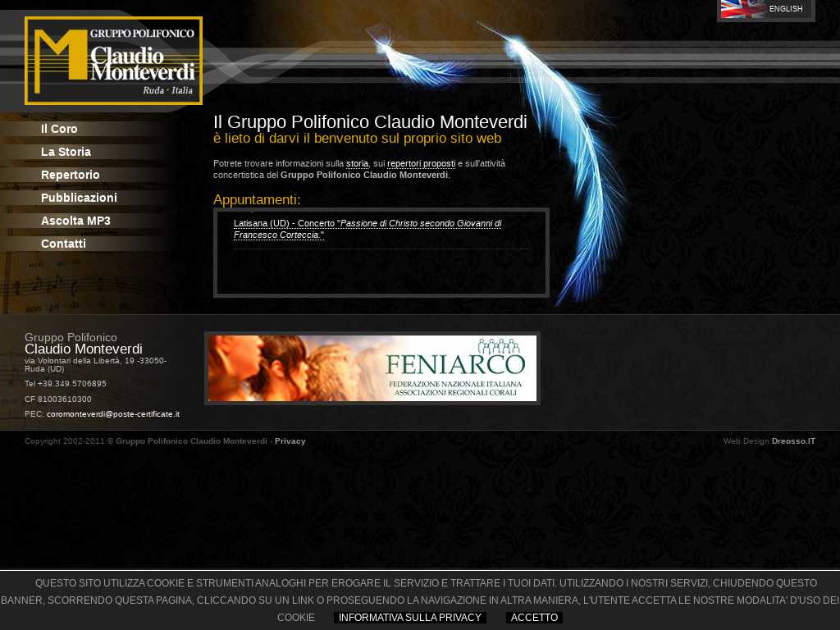Click the British flag icon
Screen dimensions: 840x630
(743, 8)
